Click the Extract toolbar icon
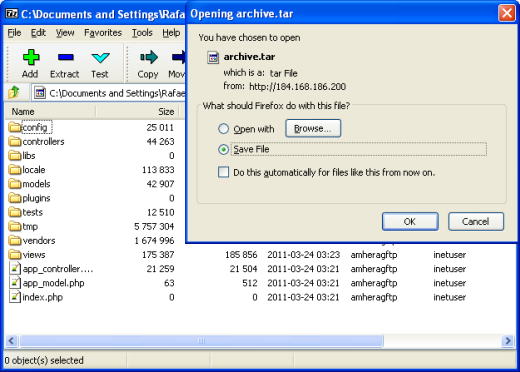 tap(65, 57)
